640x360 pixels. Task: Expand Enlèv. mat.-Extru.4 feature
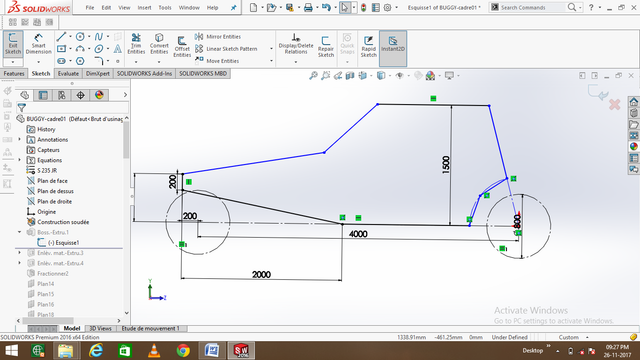tap(19, 263)
